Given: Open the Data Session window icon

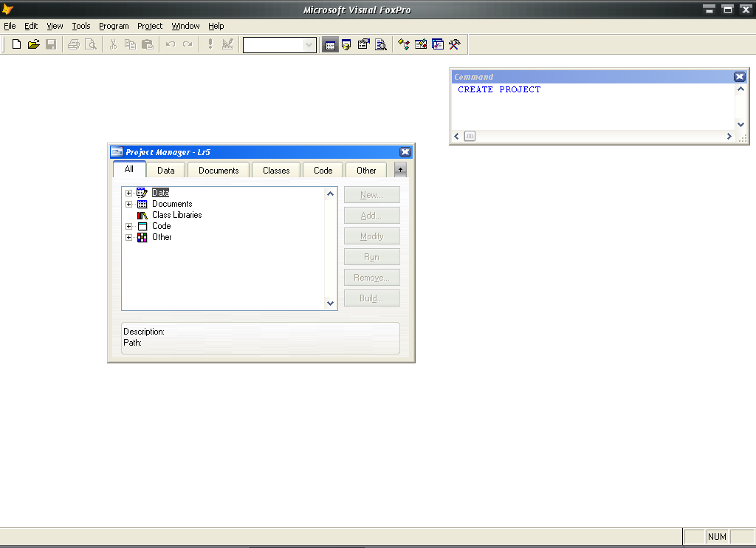Looking at the screenshot, I should click(x=347, y=45).
